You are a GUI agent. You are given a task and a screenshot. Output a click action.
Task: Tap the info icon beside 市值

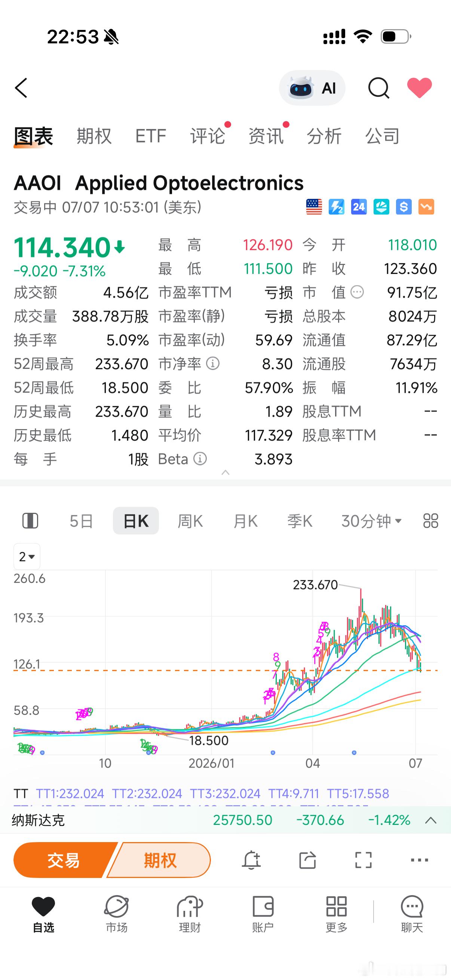(x=357, y=292)
